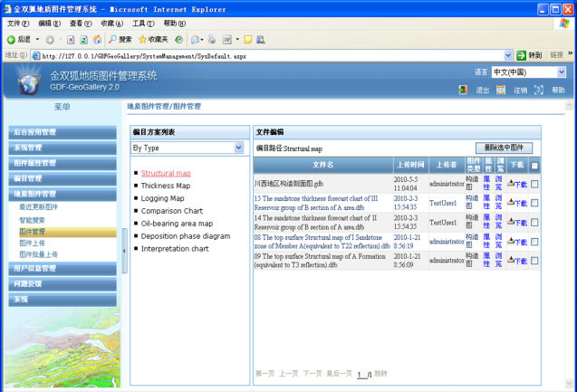The height and width of the screenshot is (392, 577).
Task: Expand the address bar URL dropdown arrow
Action: (x=508, y=55)
